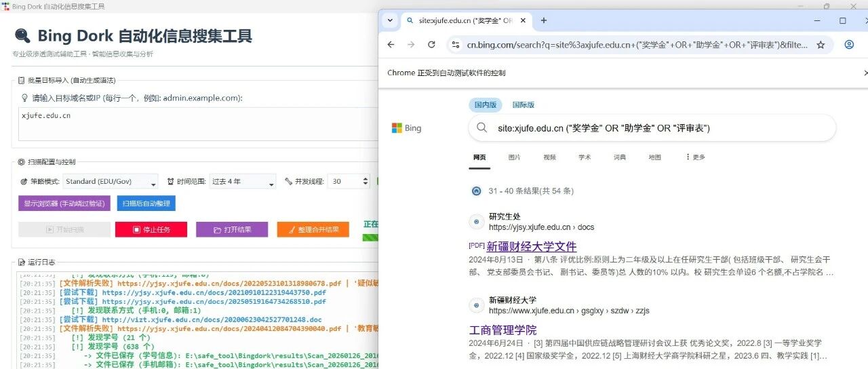Click the Bing logo

click(407, 128)
